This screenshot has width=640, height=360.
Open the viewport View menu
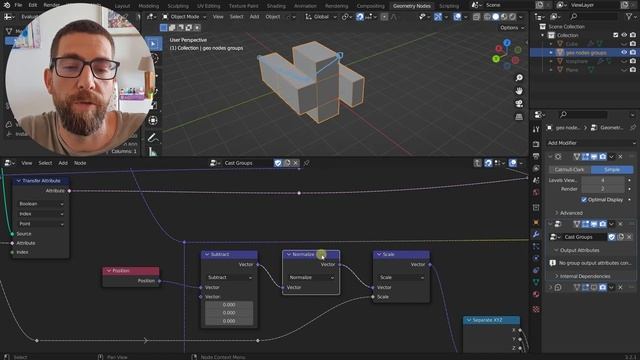point(218,17)
